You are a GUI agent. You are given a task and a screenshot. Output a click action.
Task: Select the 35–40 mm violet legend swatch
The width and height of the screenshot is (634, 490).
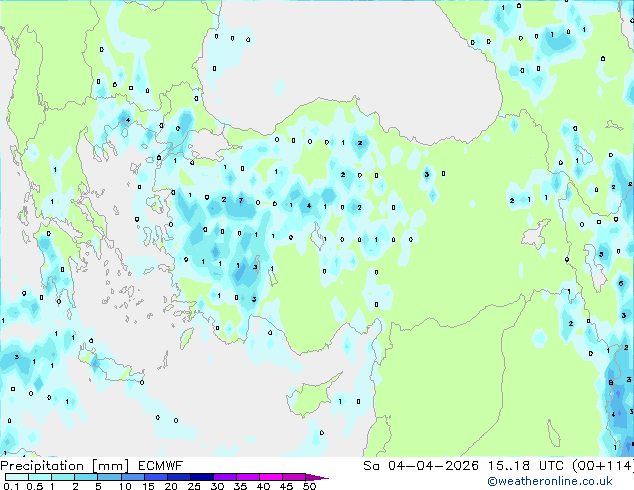tap(247, 477)
